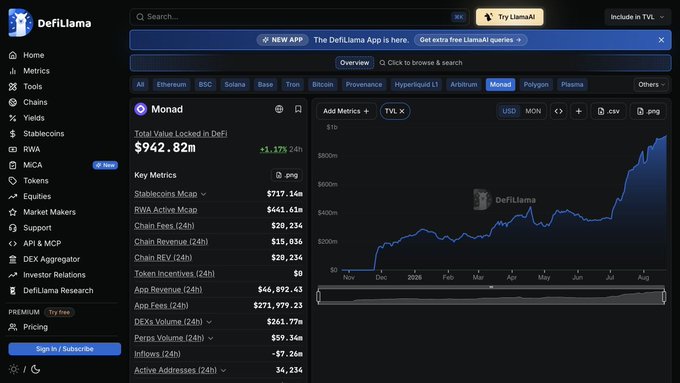Open RWA in the sidebar

pyautogui.click(x=31, y=149)
